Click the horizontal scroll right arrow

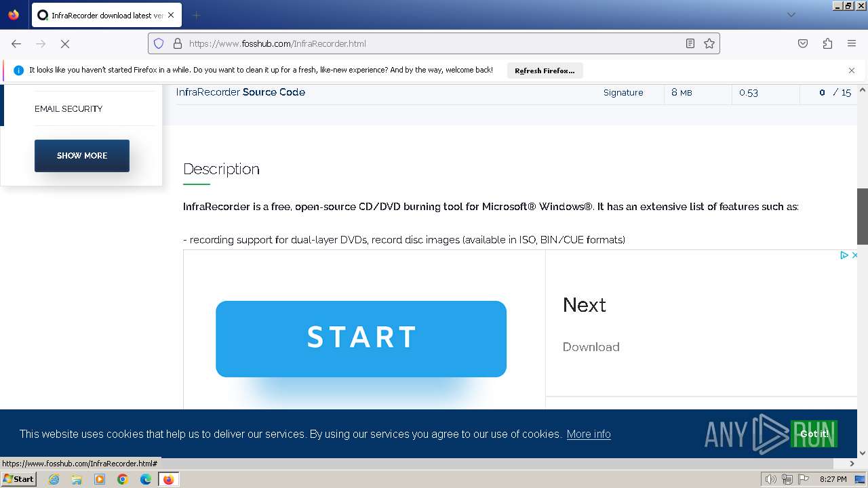point(852,464)
